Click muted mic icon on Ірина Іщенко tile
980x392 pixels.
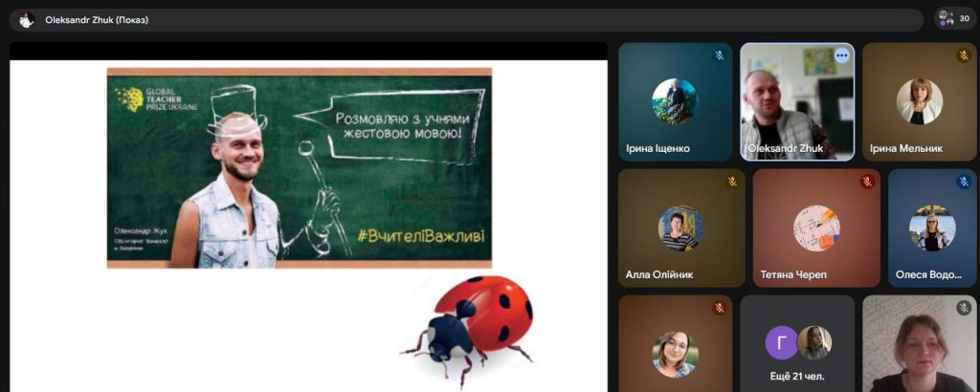(x=719, y=55)
